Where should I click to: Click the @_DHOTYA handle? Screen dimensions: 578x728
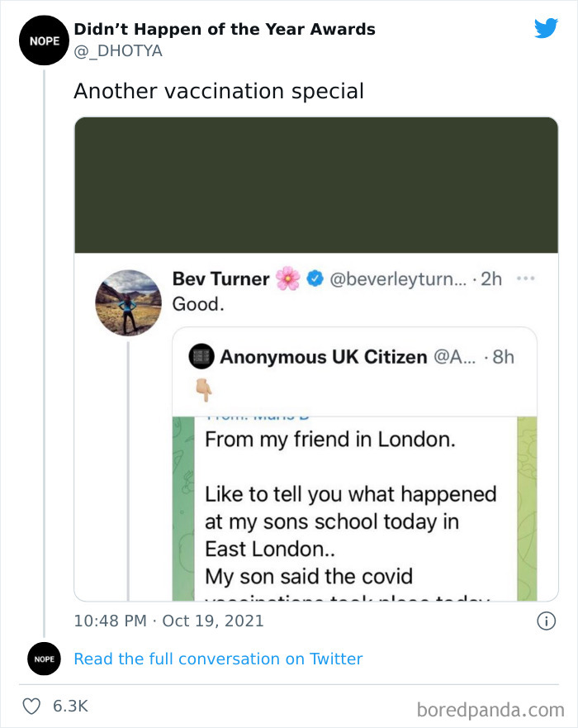118,51
